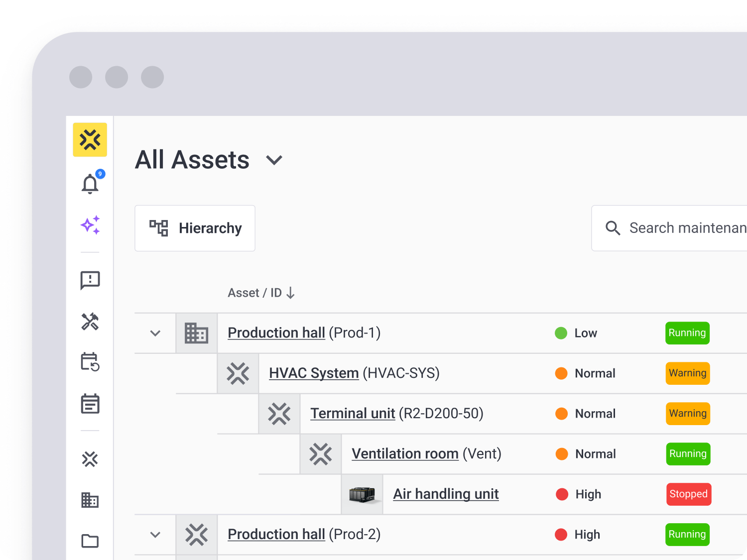Click the yellow app logo icon
This screenshot has width=747, height=560.
point(90,140)
